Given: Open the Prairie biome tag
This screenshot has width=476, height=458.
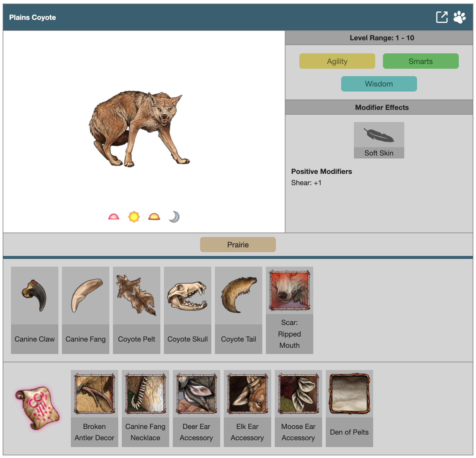Looking at the screenshot, I should (238, 245).
